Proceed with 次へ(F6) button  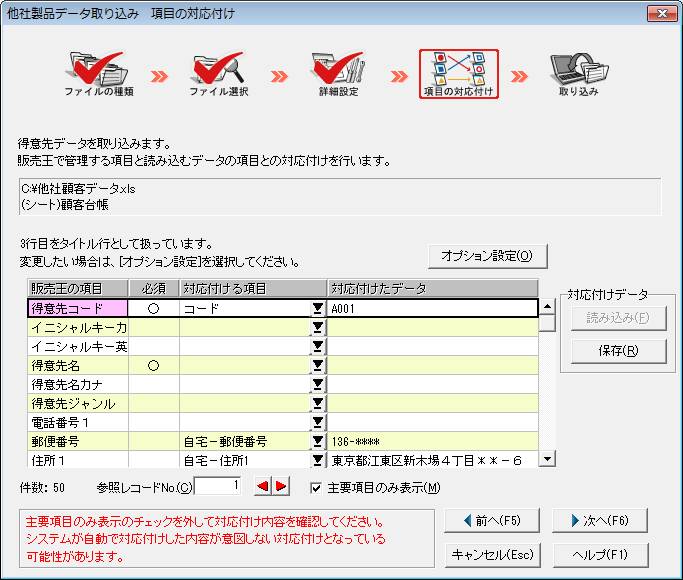coord(599,520)
